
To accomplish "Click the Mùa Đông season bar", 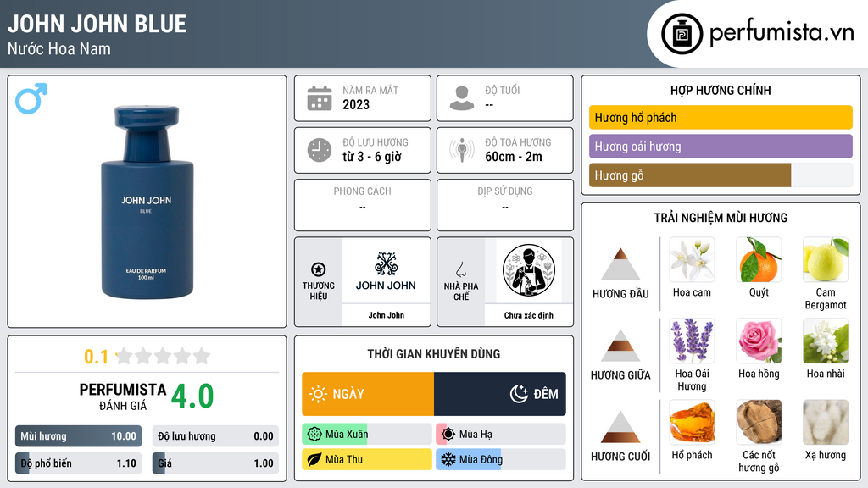I will (x=501, y=459).
